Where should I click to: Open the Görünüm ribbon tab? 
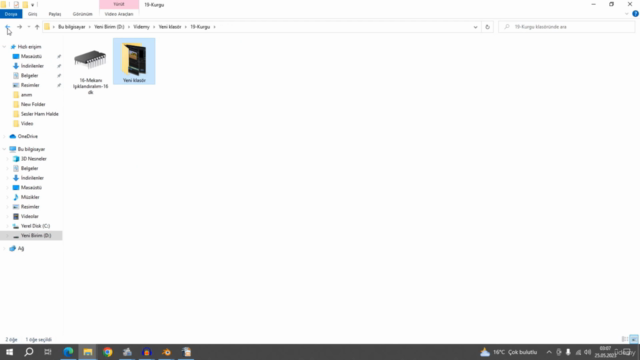82,14
